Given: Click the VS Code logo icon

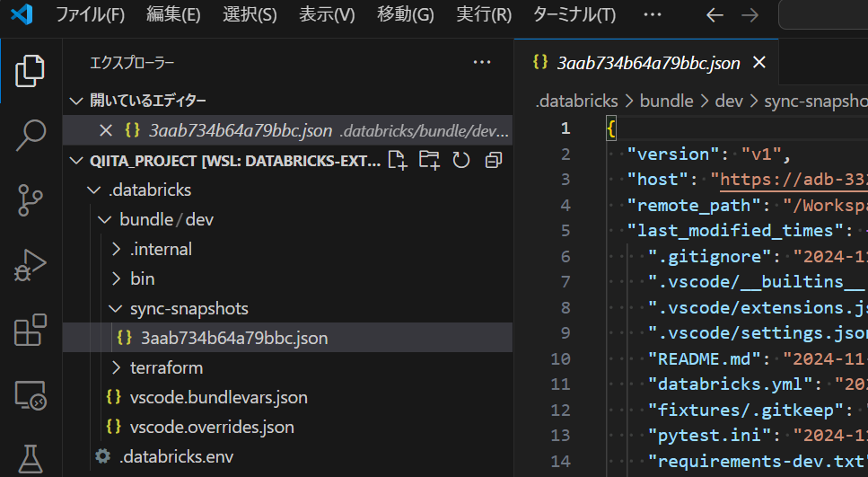Looking at the screenshot, I should tap(22, 14).
